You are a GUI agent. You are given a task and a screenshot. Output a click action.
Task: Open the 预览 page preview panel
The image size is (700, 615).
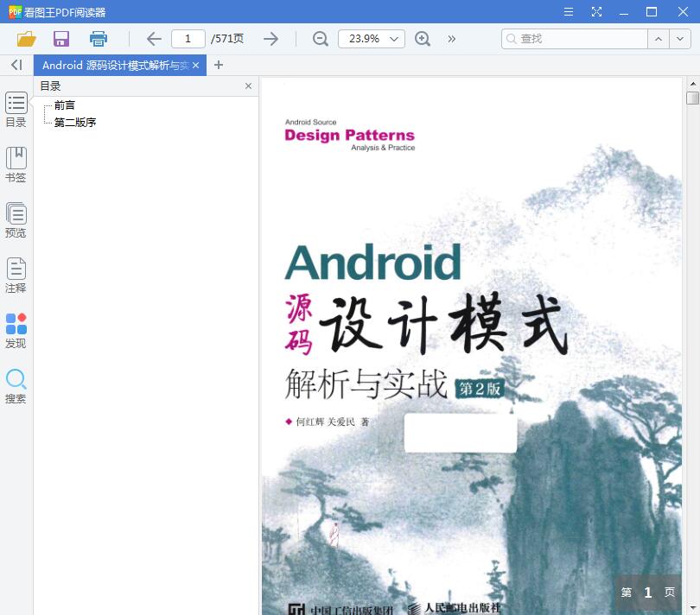click(x=16, y=218)
